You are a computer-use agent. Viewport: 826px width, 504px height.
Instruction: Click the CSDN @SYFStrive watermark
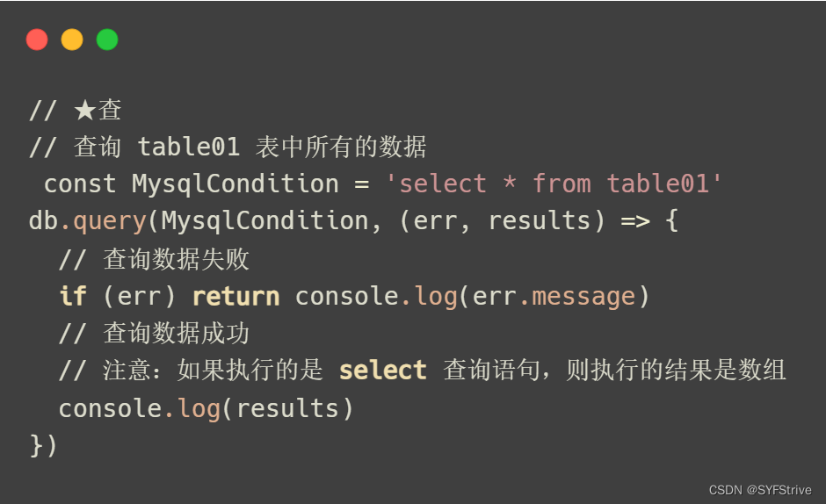point(759,490)
